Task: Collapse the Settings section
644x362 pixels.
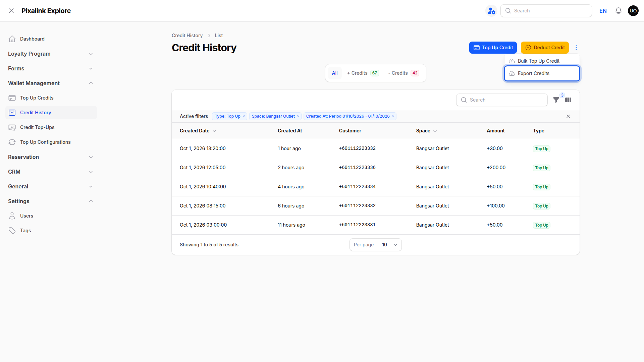Action: coord(51,201)
